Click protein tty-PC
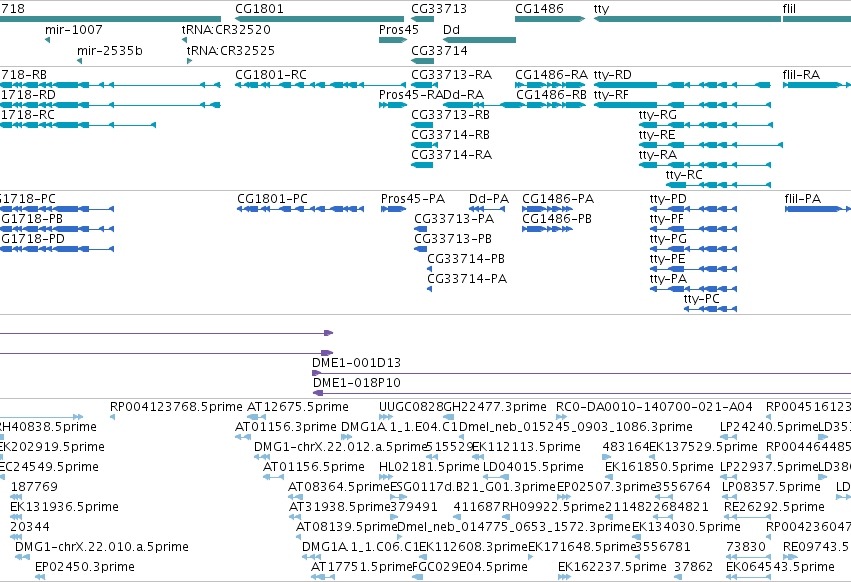This screenshot has height=582, width=851. click(x=710, y=309)
